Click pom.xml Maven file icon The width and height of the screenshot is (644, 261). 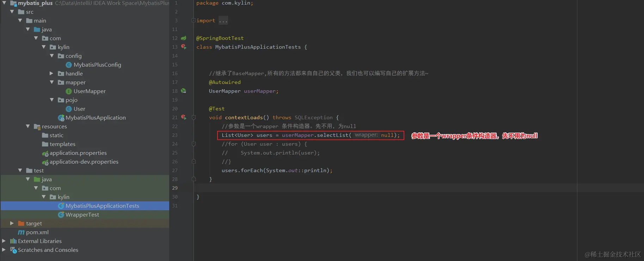[x=21, y=232]
